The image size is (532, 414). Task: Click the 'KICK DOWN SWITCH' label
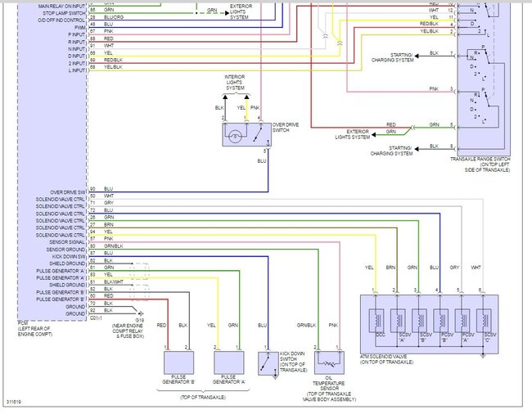pyautogui.click(x=292, y=357)
